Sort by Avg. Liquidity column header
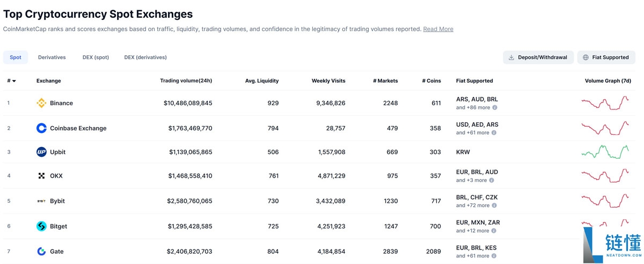644x264 pixels. [262, 81]
